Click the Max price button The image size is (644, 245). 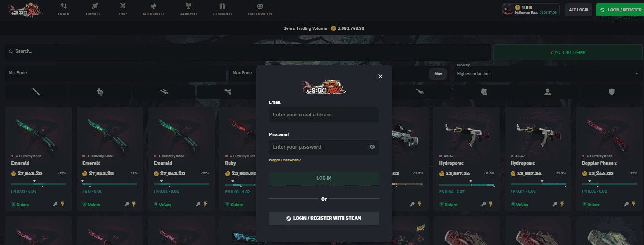pos(438,74)
